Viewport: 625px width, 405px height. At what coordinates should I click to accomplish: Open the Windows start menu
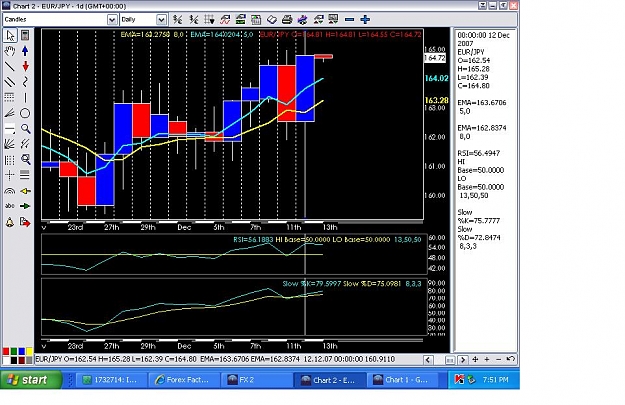tap(31, 379)
